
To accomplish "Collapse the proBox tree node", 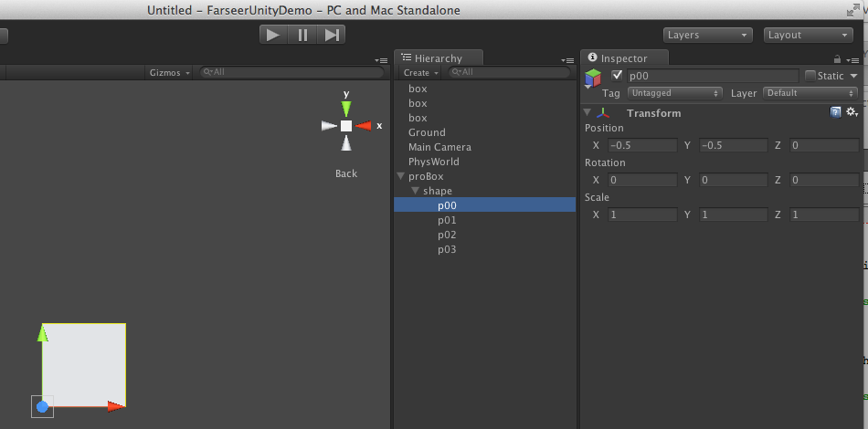I will (401, 176).
